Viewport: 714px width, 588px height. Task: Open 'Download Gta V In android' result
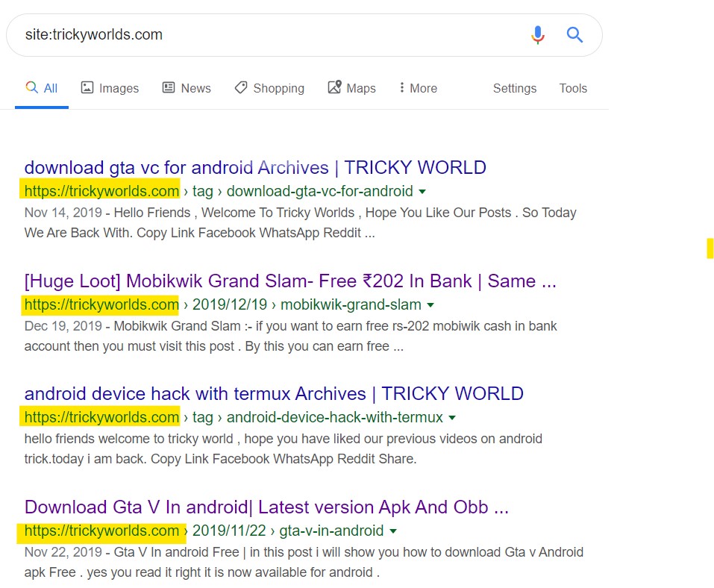[267, 507]
